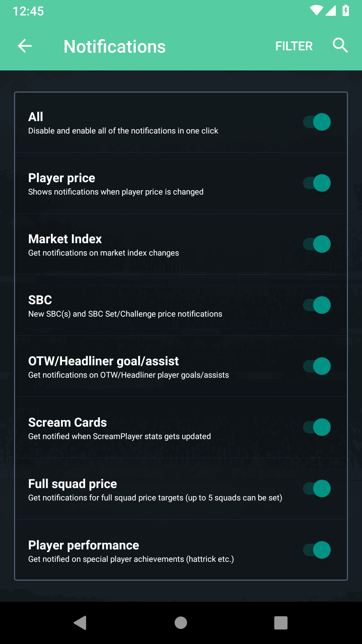Switch off OTW/Headliner goal/assist toggle
Image resolution: width=362 pixels, height=644 pixels.
(x=317, y=366)
